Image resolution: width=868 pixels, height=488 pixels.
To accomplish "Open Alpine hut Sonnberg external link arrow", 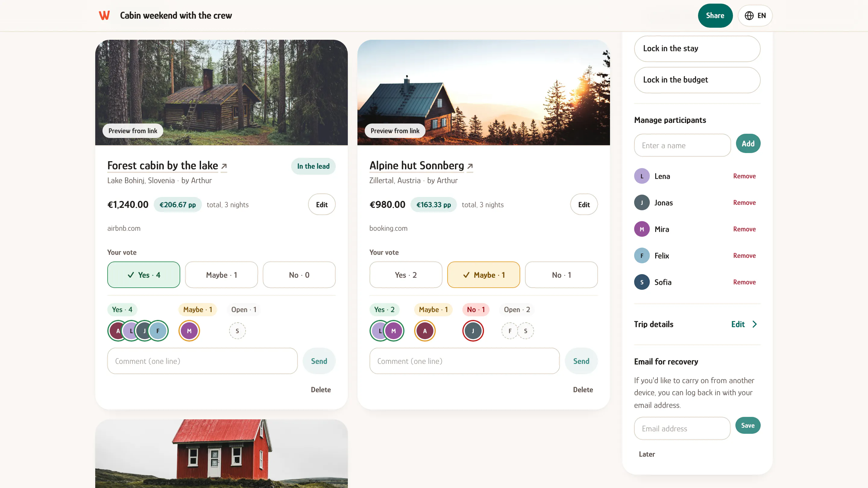I will pyautogui.click(x=470, y=166).
